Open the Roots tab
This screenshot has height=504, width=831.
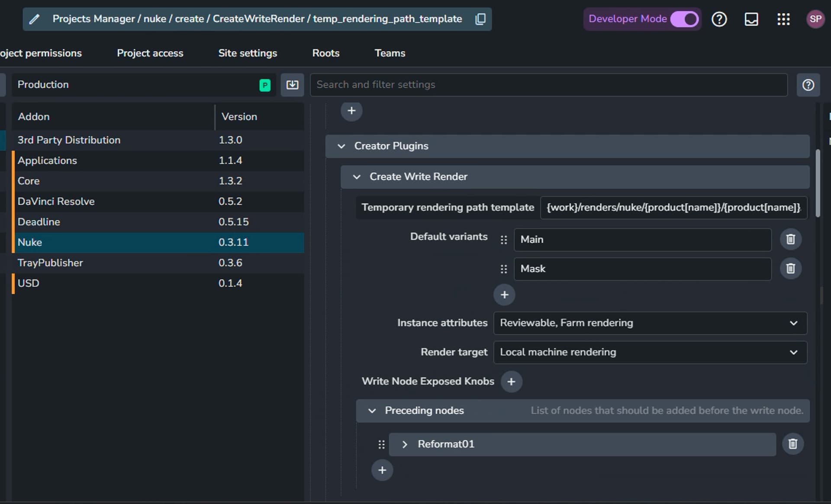pyautogui.click(x=326, y=53)
